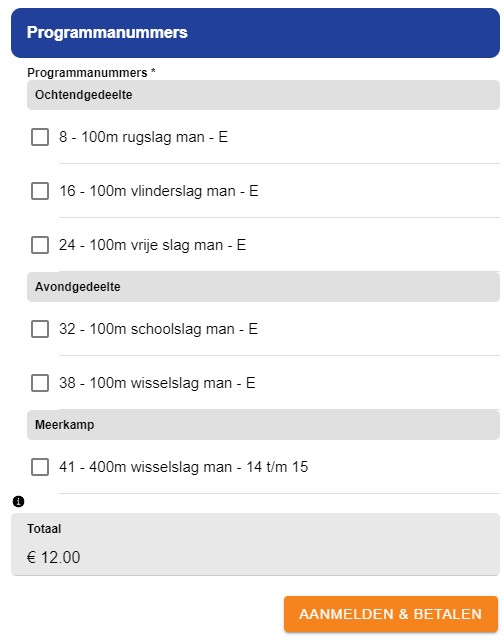Screen dimensions: 504x640
Task: Tick 41 - 400m wisselslag man checkbox
Action: tap(40, 467)
